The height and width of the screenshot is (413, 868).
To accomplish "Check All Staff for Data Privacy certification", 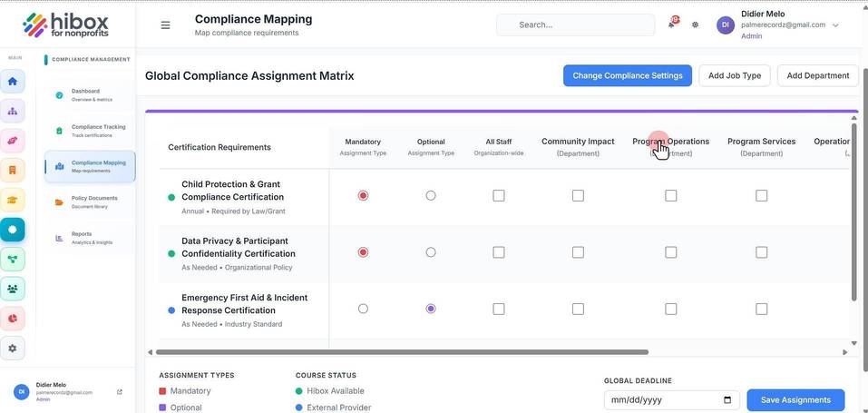I will (x=499, y=252).
